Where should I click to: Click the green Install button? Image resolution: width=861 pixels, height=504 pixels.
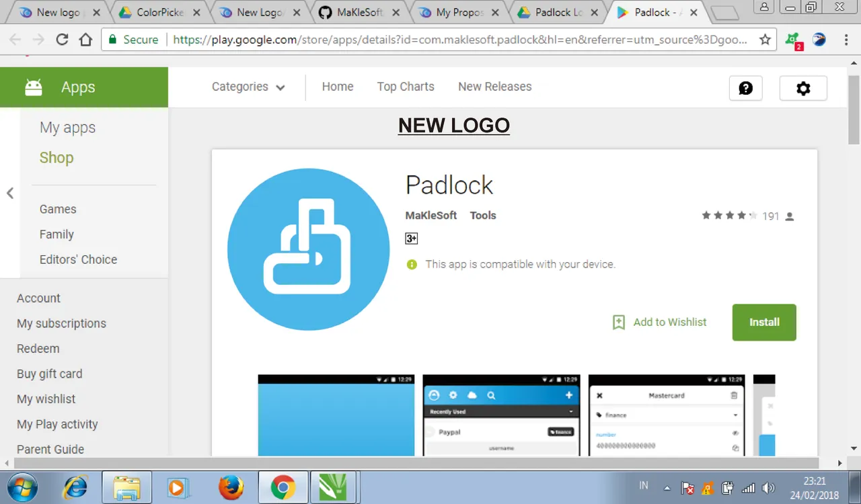click(764, 323)
